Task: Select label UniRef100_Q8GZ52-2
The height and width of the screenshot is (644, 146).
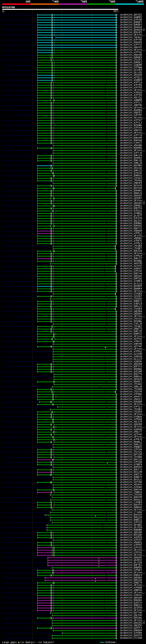Action: pyautogui.click(x=132, y=623)
